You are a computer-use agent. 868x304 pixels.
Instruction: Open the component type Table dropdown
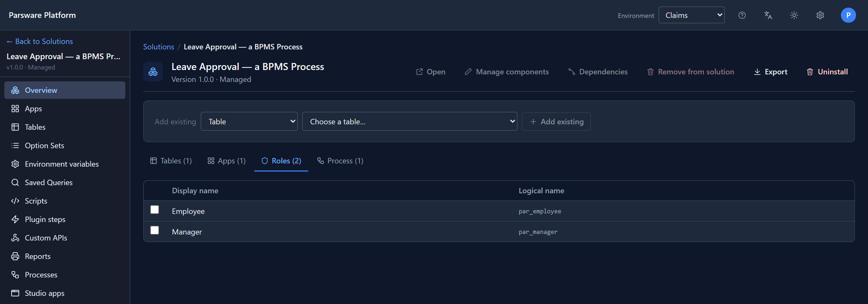[x=249, y=121]
